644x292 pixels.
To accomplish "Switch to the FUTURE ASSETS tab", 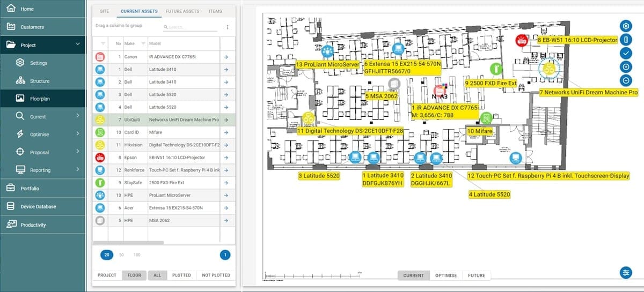I will (183, 11).
